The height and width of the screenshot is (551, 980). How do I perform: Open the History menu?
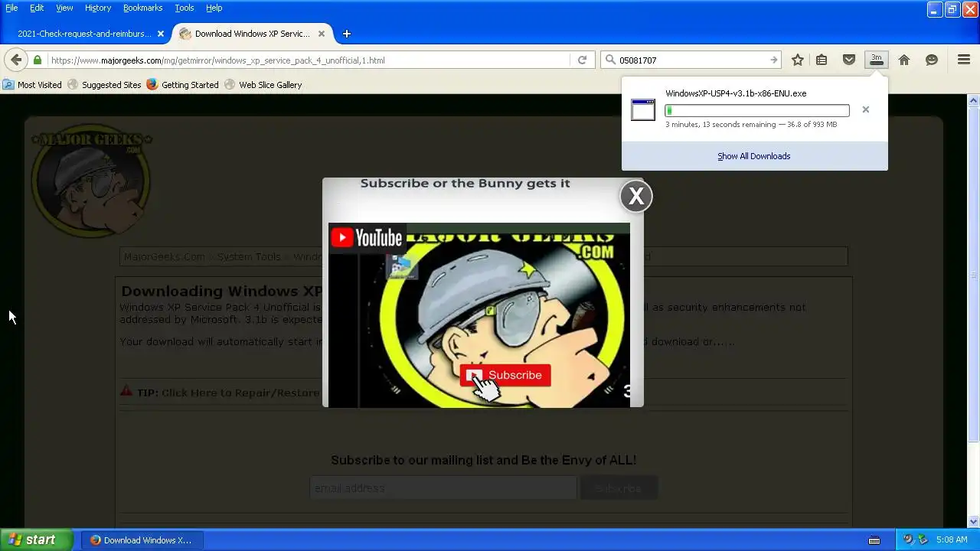[98, 8]
